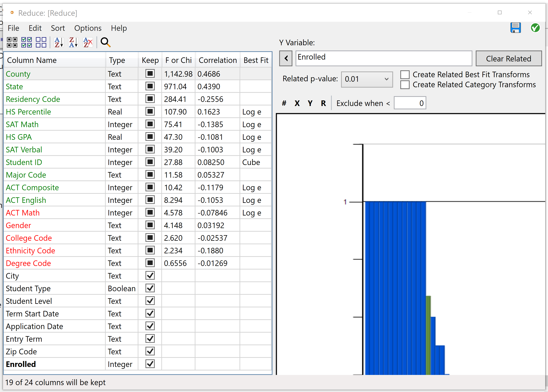Open the Edit menu

(35, 28)
